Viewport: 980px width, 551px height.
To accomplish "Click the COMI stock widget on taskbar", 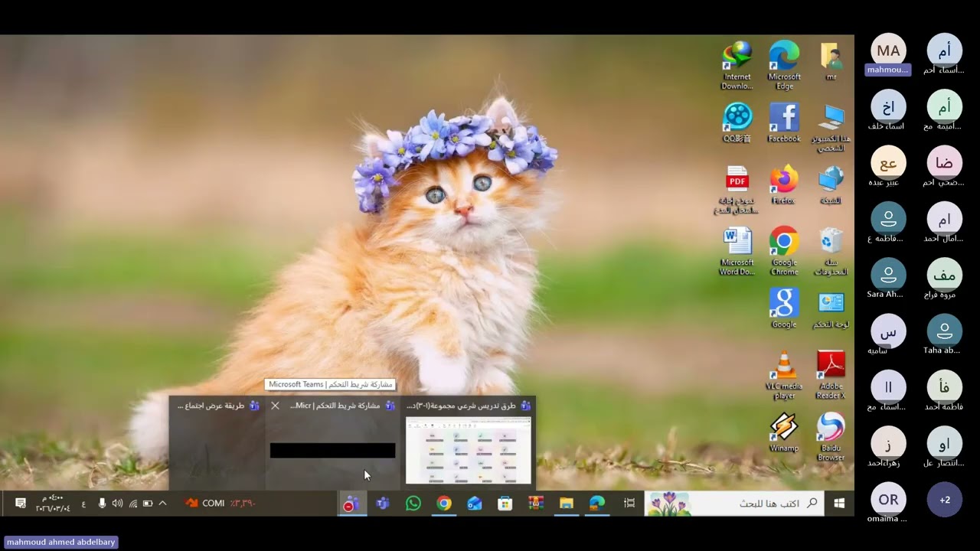I will (220, 503).
